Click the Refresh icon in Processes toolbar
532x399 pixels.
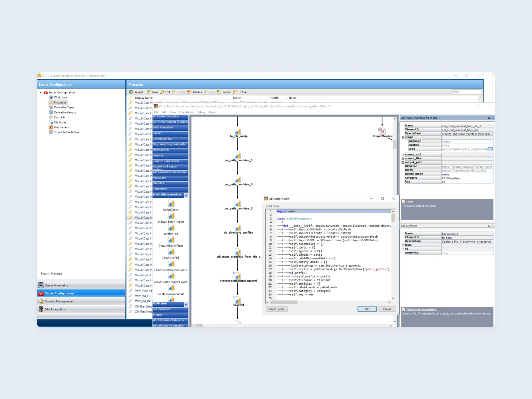pos(131,92)
